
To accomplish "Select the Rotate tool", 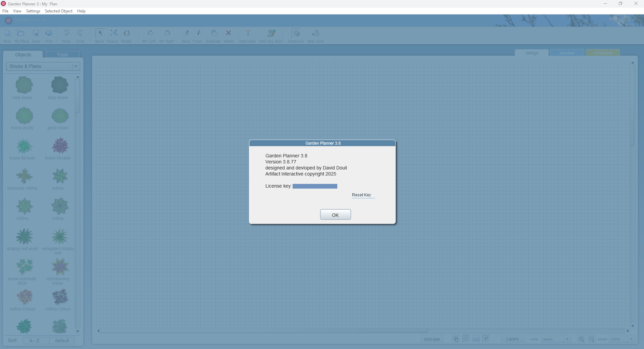I will [x=127, y=33].
